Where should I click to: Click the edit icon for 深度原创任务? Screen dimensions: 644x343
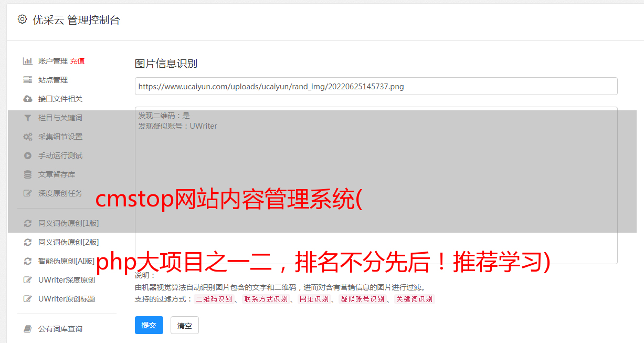coord(28,193)
